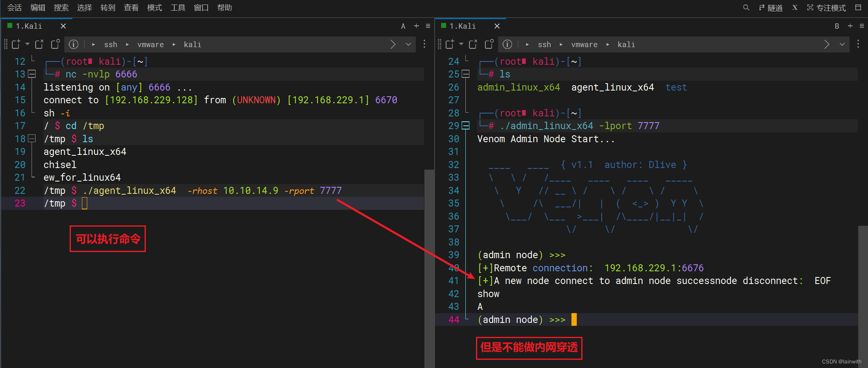The height and width of the screenshot is (368, 868).
Task: Add a new tab in left pane A
Action: tap(416, 26)
